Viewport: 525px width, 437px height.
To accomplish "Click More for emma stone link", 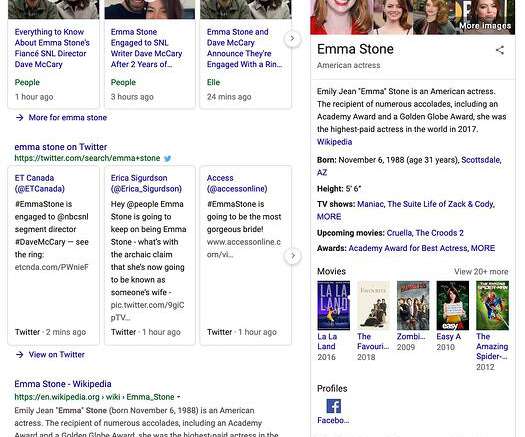I will (68, 118).
